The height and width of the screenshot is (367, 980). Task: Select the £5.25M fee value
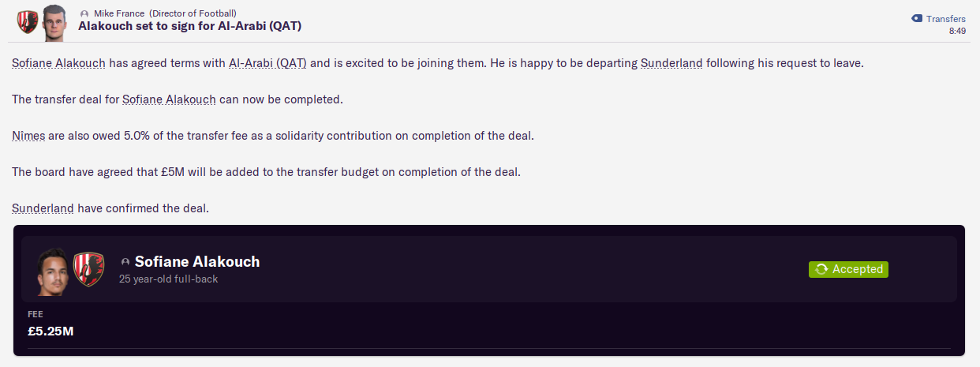click(x=50, y=331)
